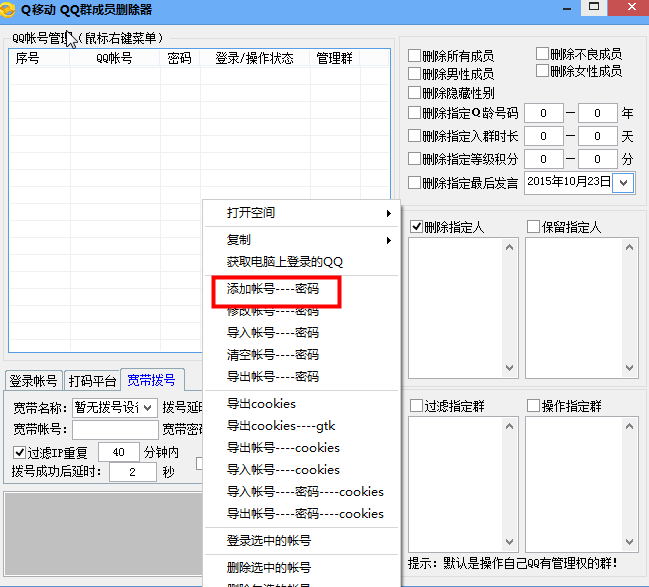Enable 过滤指定群 checkbox
This screenshot has width=649, height=587.
416,406
